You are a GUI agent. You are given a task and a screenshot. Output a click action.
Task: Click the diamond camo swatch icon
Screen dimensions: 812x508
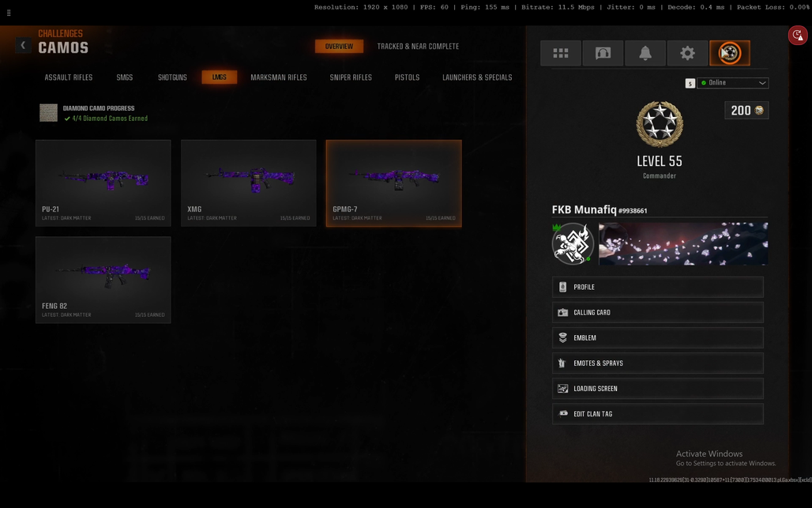(49, 113)
